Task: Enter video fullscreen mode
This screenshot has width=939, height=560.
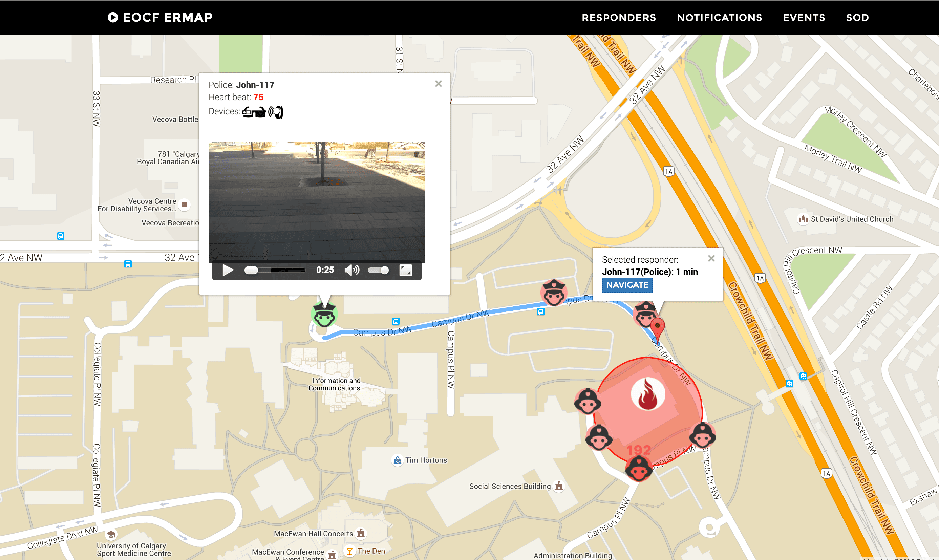Action: pos(405,270)
